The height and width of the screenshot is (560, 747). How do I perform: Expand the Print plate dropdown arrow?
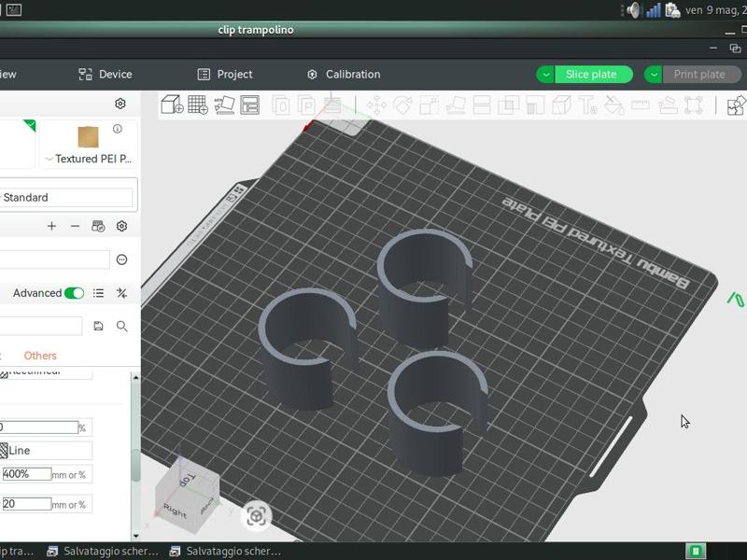[x=655, y=75]
